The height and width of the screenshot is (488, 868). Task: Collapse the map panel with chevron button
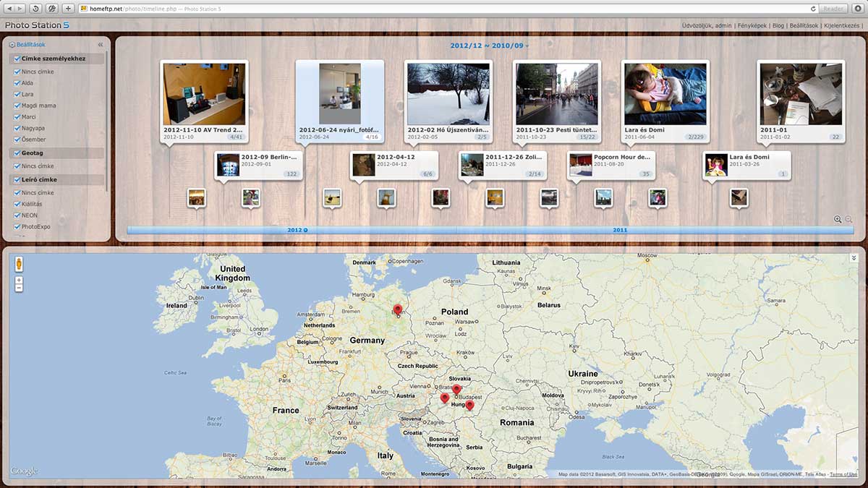point(854,258)
